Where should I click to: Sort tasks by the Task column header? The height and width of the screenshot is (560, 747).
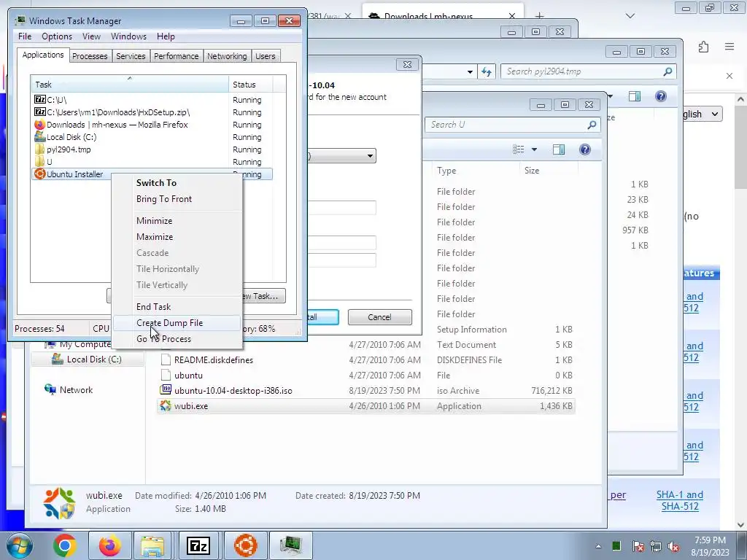130,85
